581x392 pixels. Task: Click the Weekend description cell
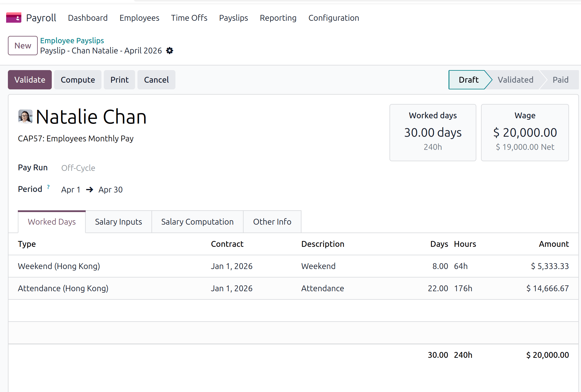pyautogui.click(x=318, y=266)
